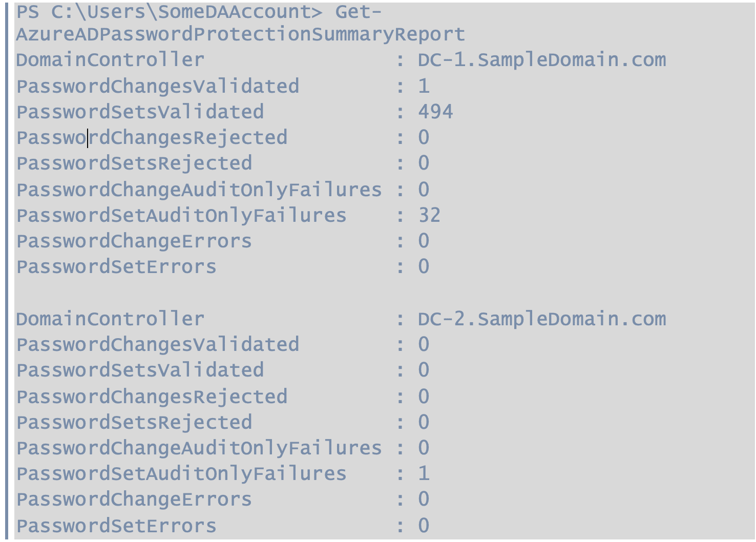Click the Get-AzureADPasswordProtectionSummaryReport command text
This screenshot has height=542, width=756.
(x=241, y=23)
